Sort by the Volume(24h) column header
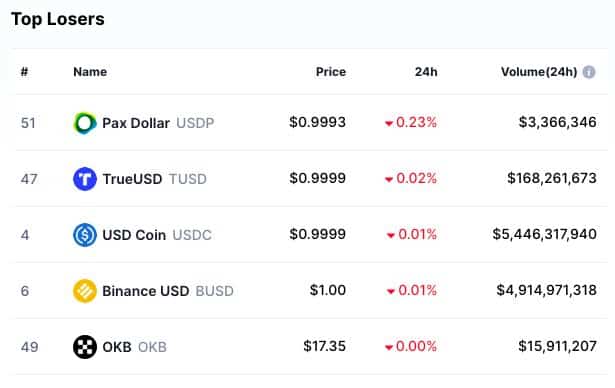615x388 pixels. click(x=539, y=72)
